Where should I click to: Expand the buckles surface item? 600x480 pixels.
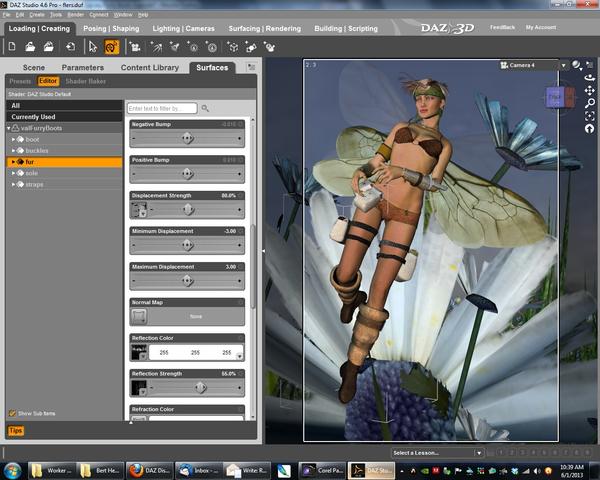click(13, 150)
